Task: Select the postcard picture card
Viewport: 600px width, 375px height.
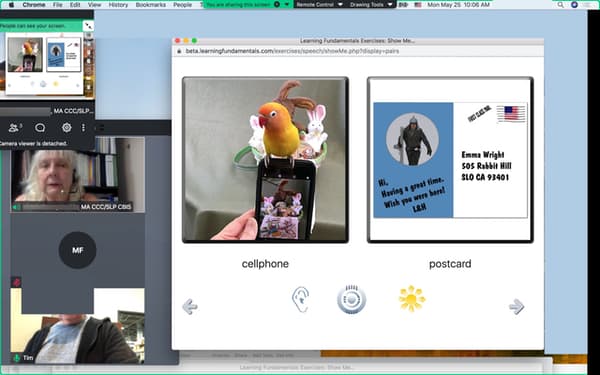Action: [x=450, y=160]
